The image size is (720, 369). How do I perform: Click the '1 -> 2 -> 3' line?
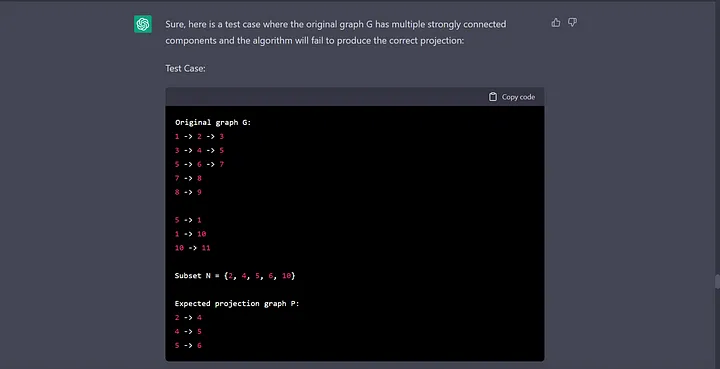click(199, 136)
